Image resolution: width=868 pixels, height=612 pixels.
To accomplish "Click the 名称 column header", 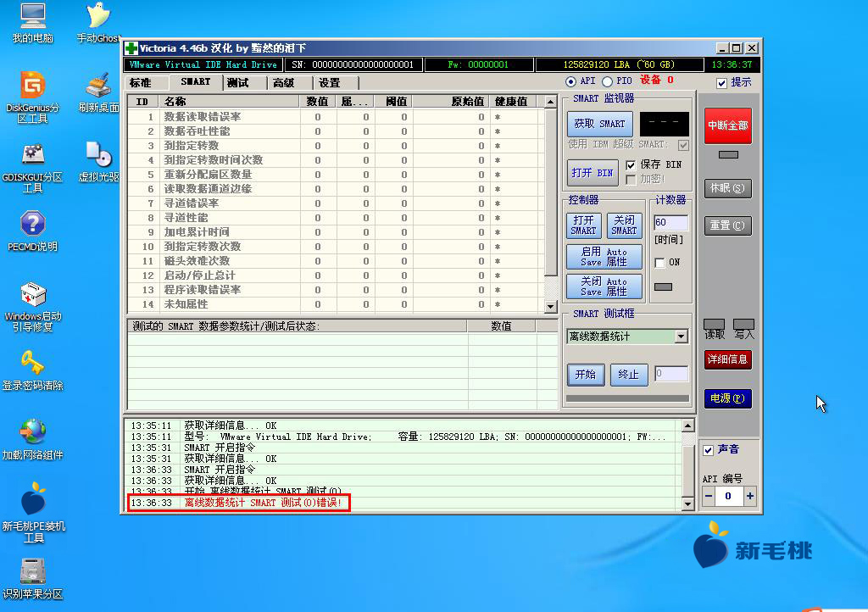I will coord(229,102).
